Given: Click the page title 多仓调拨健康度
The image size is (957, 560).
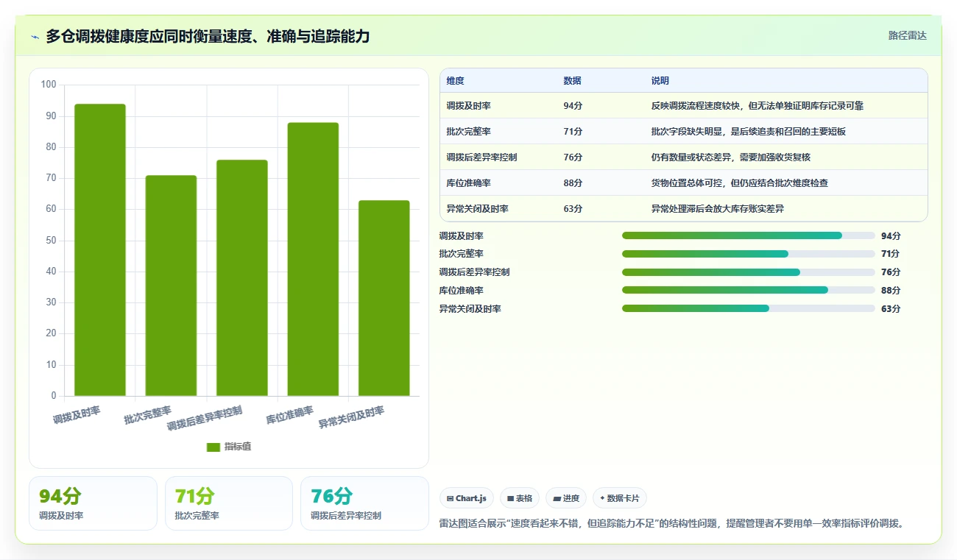Looking at the screenshot, I should click(208, 36).
